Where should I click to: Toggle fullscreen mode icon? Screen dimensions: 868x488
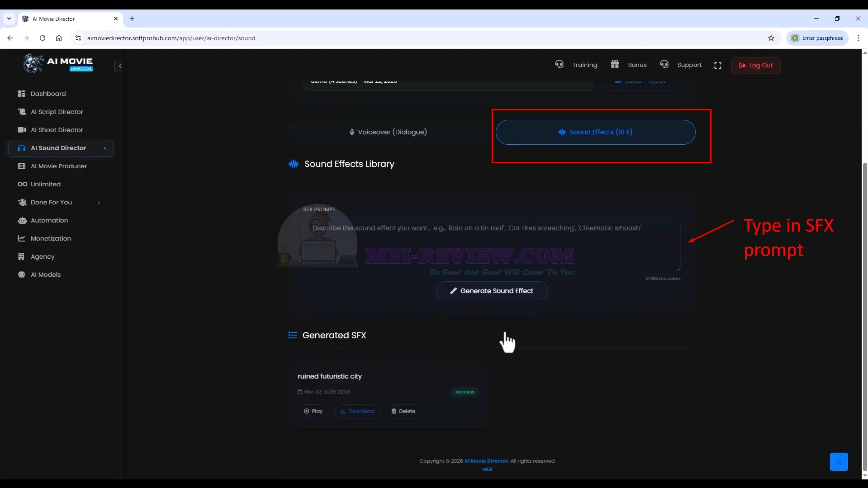tap(718, 66)
